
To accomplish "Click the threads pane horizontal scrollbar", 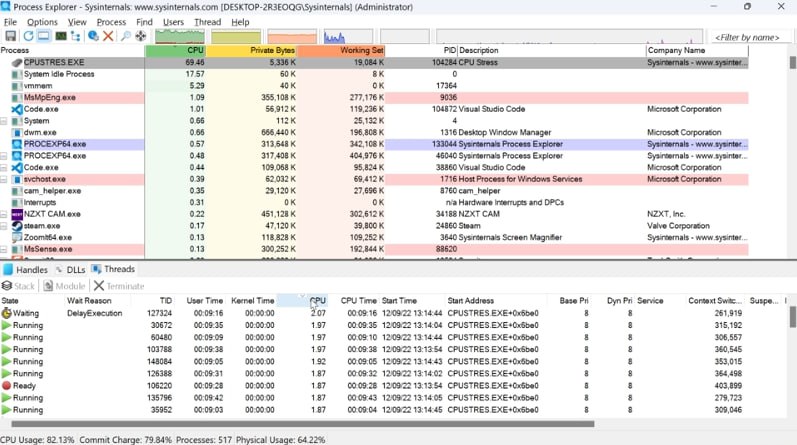I will pos(303,424).
